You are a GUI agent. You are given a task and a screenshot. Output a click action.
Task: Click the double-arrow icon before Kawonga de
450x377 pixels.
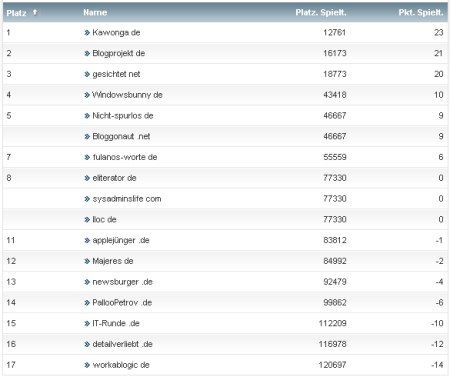point(87,33)
